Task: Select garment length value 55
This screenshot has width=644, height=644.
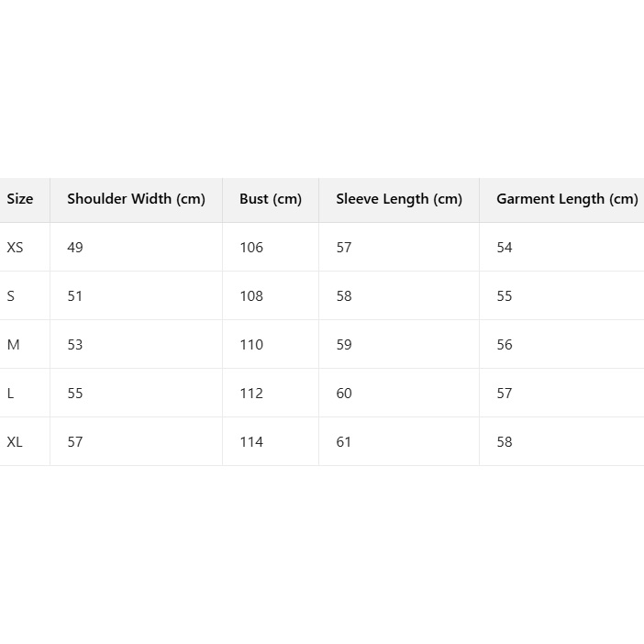Action: pos(505,296)
